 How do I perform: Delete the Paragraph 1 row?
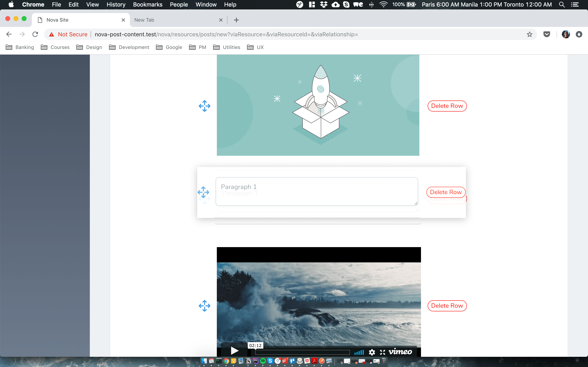tap(446, 192)
